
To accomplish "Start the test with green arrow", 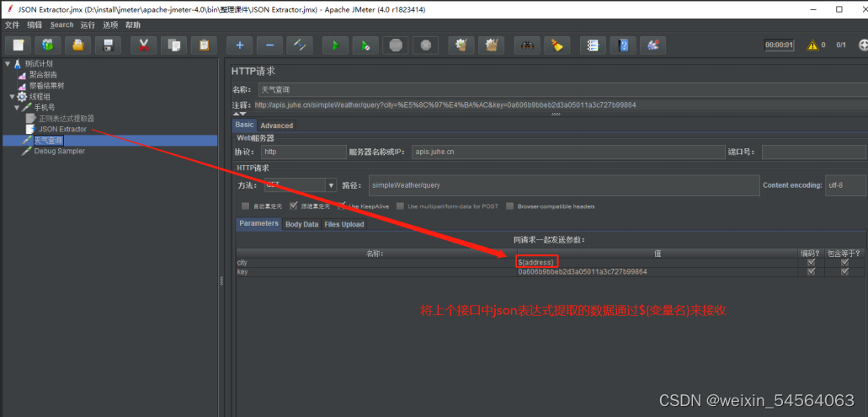I will coord(335,45).
